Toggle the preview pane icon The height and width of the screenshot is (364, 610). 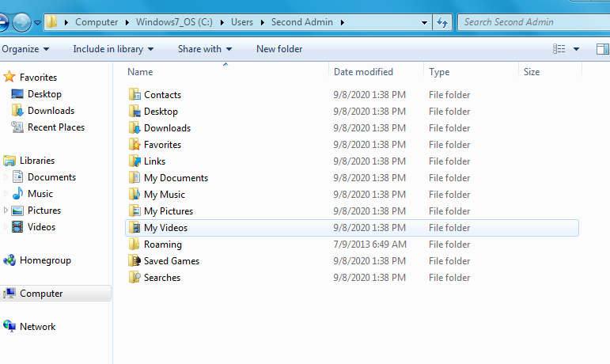pos(603,49)
